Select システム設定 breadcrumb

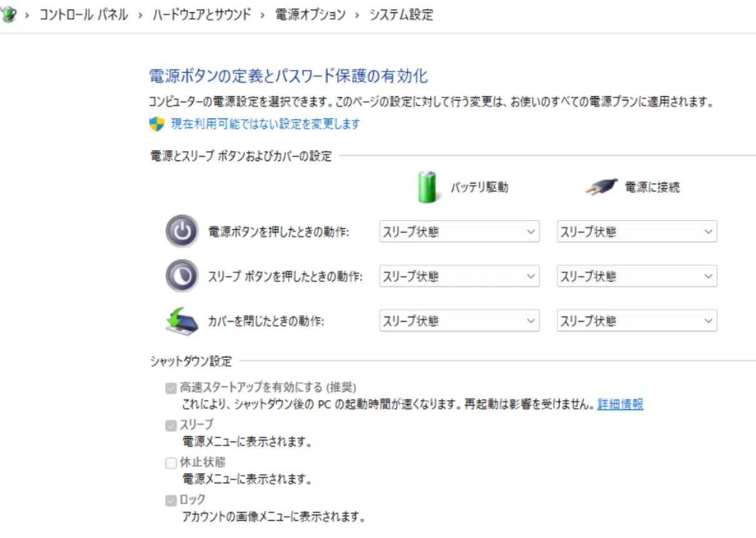401,14
